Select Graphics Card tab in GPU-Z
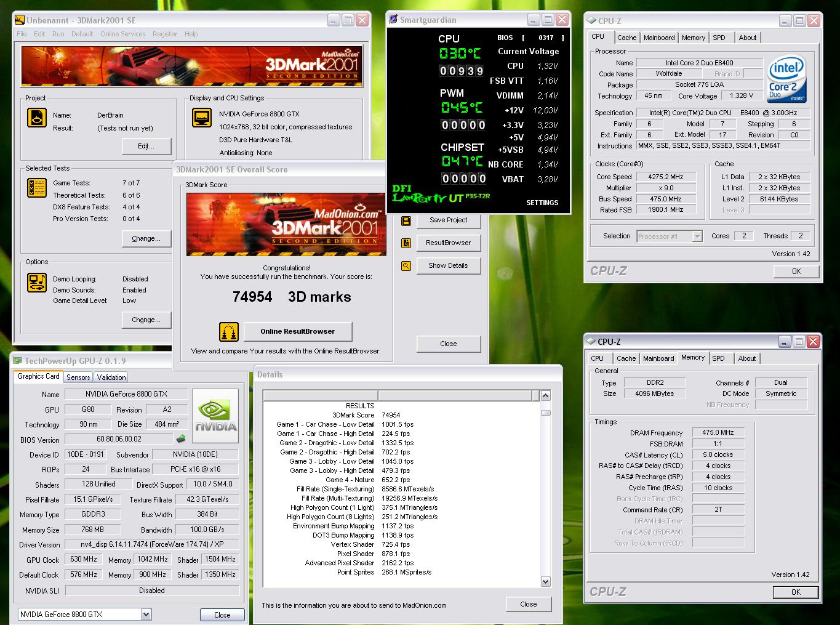The height and width of the screenshot is (625, 840). tap(39, 376)
